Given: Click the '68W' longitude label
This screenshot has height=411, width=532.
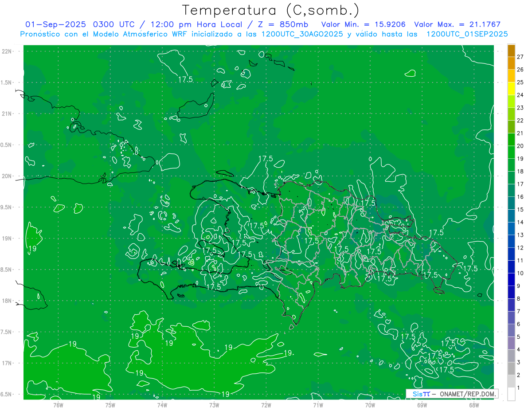Looking at the screenshot, I should 474,405.
